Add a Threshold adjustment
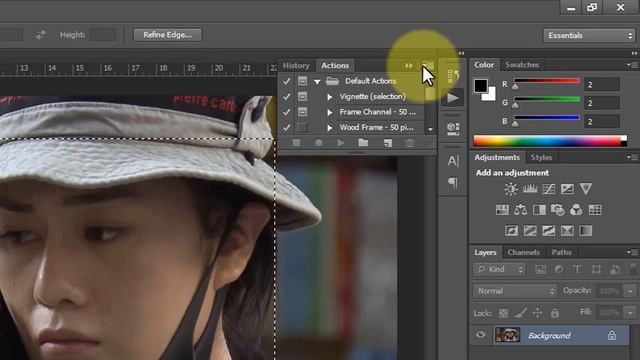640x360 pixels. pos(549,231)
